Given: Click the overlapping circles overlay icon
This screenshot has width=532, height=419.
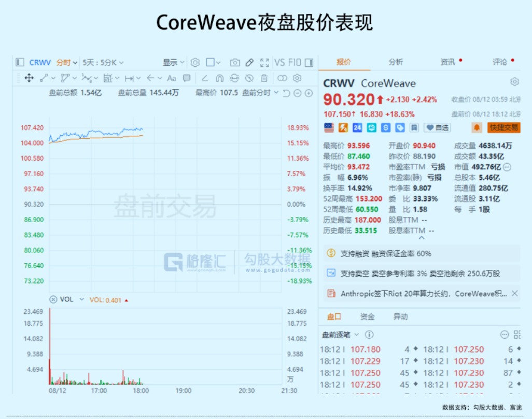Looking at the screenshot, I should (282, 78).
